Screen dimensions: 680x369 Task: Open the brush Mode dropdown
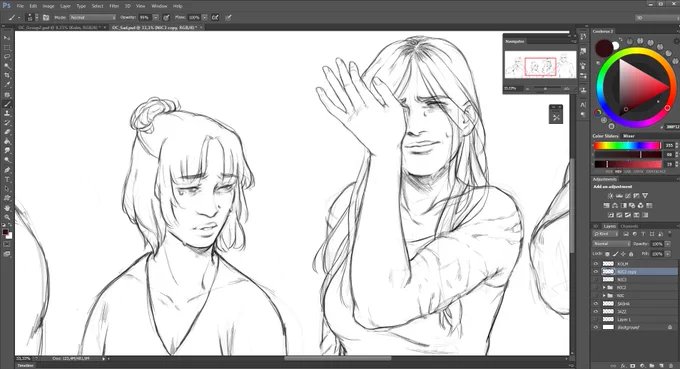[x=92, y=17]
